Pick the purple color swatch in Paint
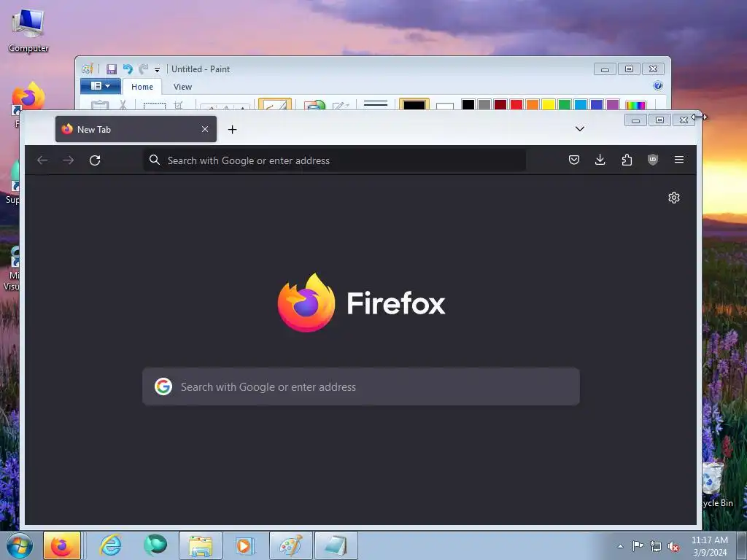Viewport: 747px width, 560px height. coord(613,104)
